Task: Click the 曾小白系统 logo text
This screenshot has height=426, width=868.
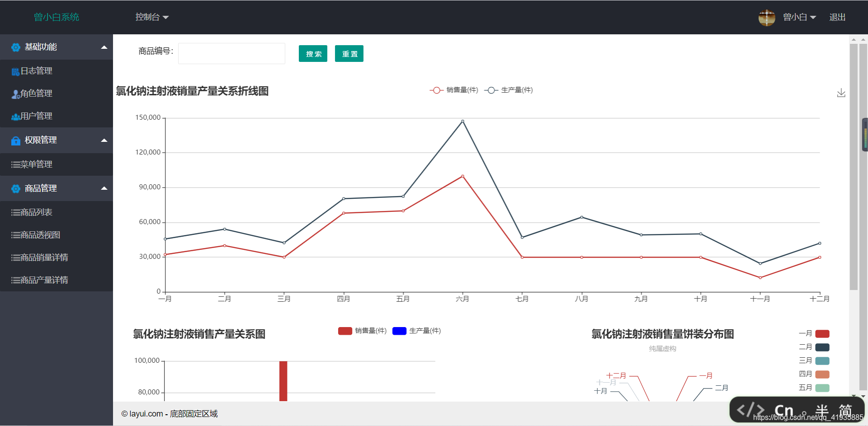Action: pos(57,17)
